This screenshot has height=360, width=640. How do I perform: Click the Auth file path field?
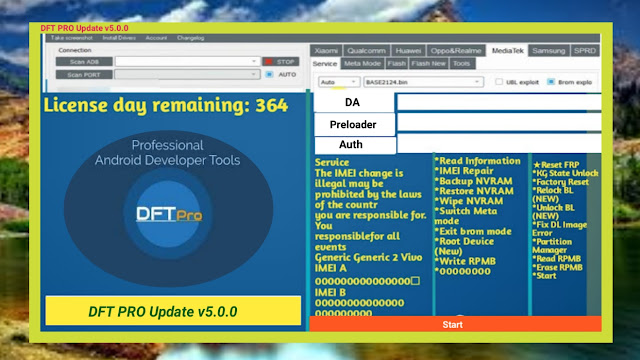(x=499, y=144)
